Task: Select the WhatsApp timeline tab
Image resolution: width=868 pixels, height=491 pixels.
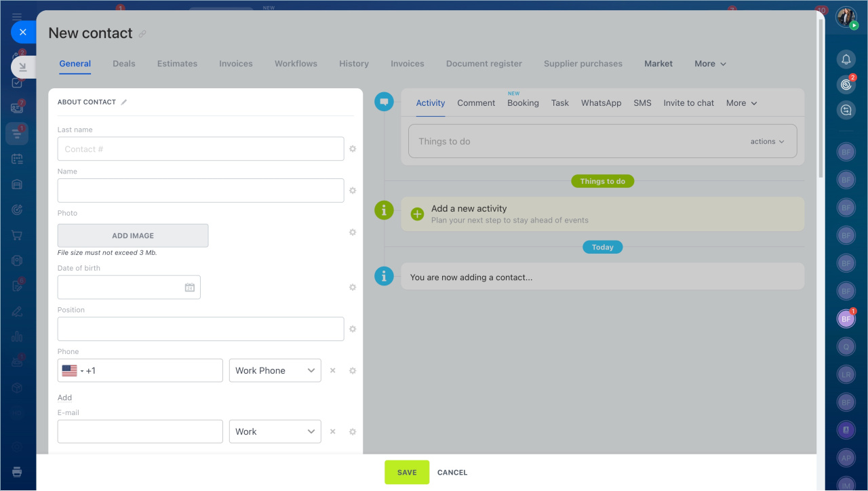Action: [x=601, y=103]
